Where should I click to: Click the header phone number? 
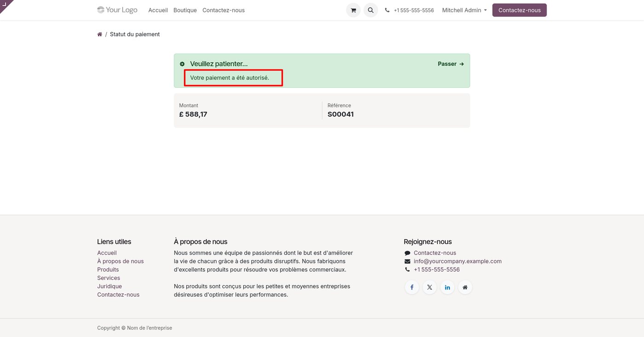[414, 10]
